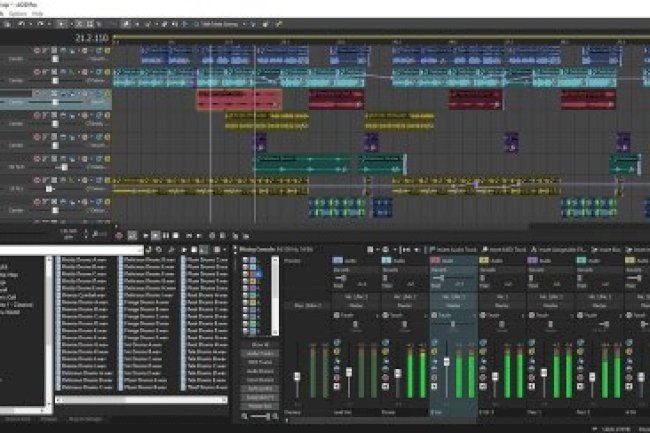Click the MIDI Tracks filter button
Screen dimensions: 650x433
click(x=260, y=362)
